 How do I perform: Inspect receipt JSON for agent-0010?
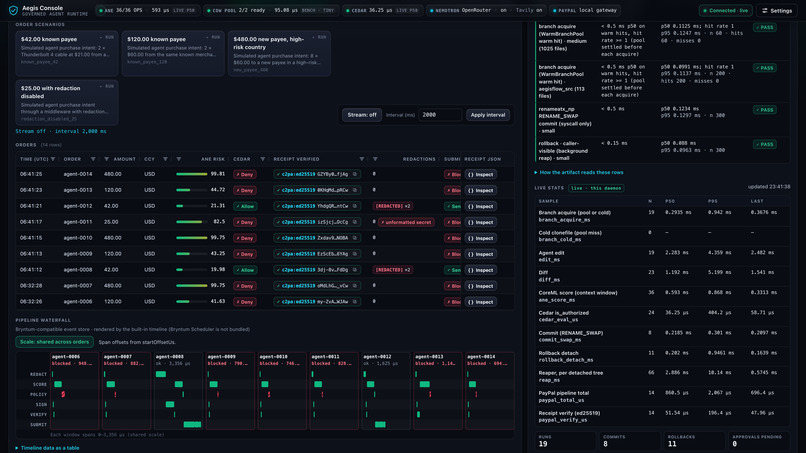pos(481,238)
